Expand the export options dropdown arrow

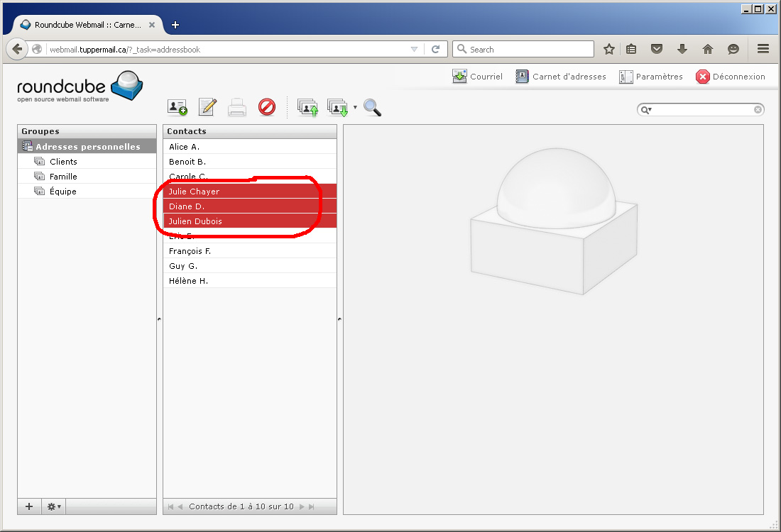tap(355, 108)
